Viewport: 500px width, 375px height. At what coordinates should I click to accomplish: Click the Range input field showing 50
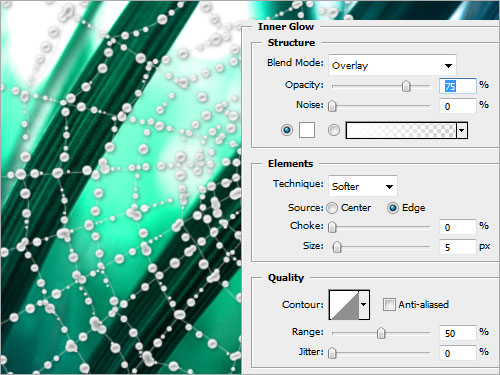(x=458, y=333)
